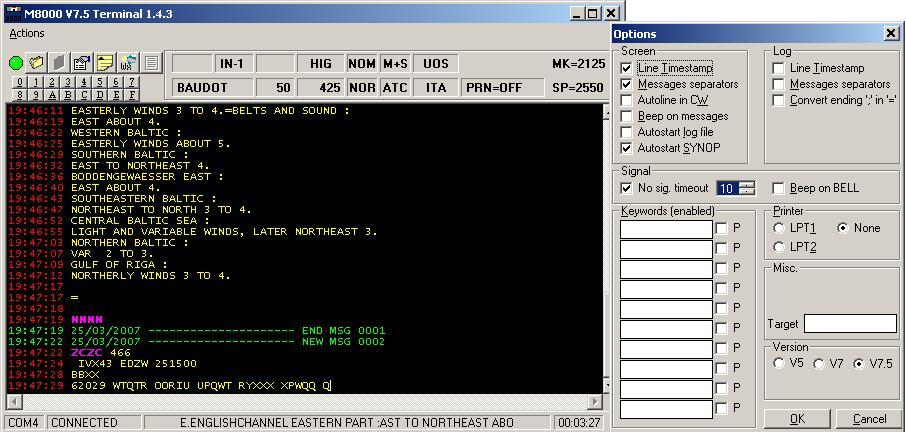This screenshot has width=906, height=432.
Task: Click memory button 4
Action: [84, 82]
